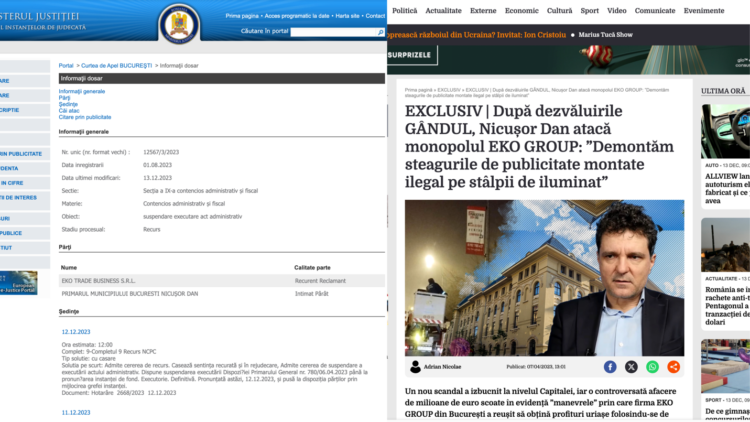
Task: Open Video news menu
Action: 617,11
